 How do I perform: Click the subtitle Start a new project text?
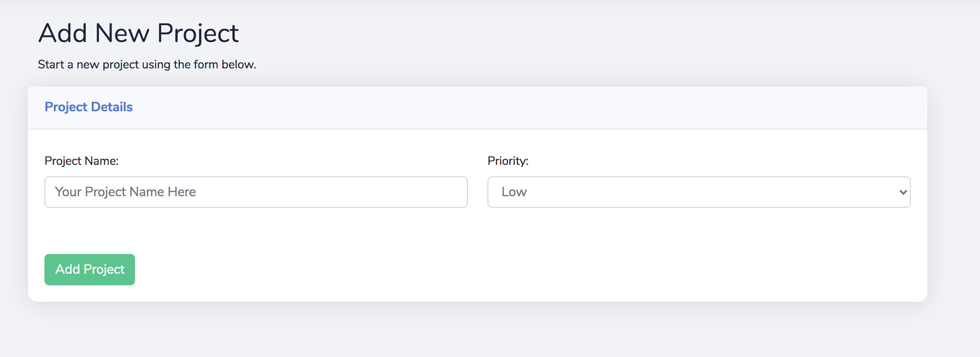click(147, 65)
